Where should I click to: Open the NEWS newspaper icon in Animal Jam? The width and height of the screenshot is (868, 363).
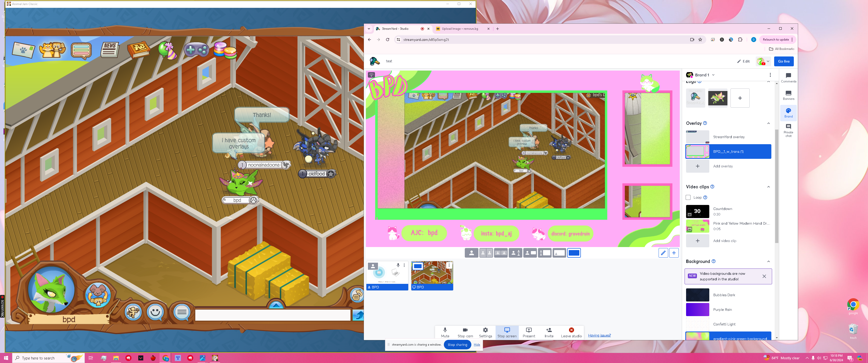pyautogui.click(x=110, y=50)
